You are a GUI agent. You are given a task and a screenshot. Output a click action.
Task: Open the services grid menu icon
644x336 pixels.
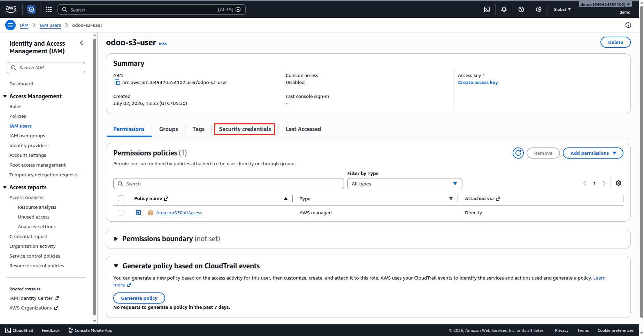tap(49, 9)
